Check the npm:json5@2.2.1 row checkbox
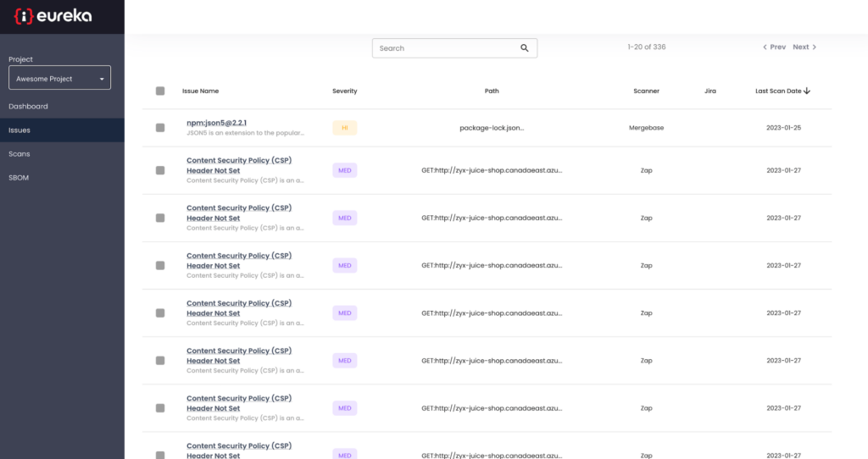This screenshot has width=868, height=459. (x=160, y=128)
